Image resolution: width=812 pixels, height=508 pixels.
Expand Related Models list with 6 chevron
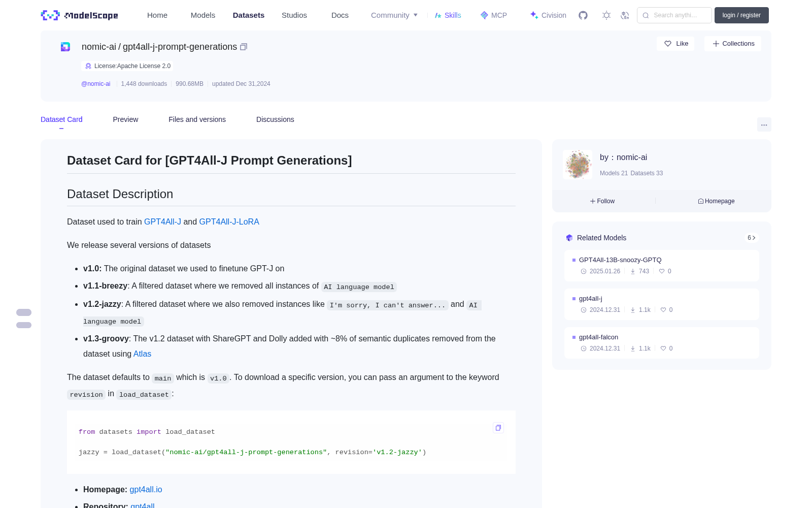(x=752, y=238)
